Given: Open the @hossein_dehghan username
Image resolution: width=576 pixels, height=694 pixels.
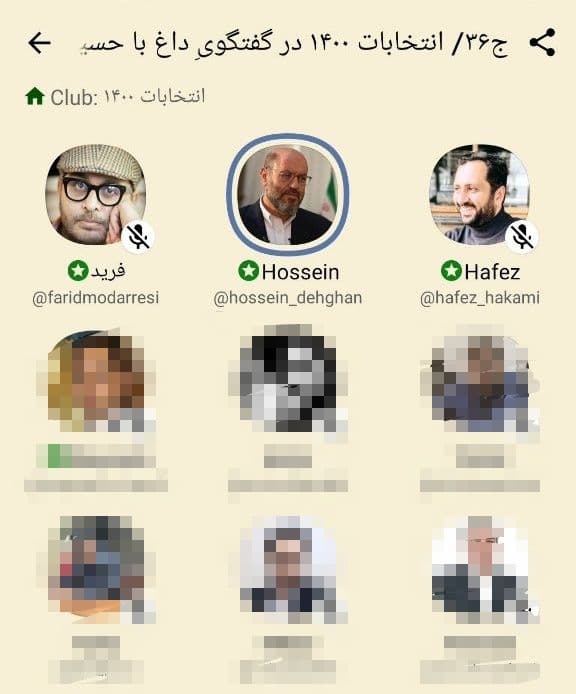Looking at the screenshot, I should coord(288,298).
